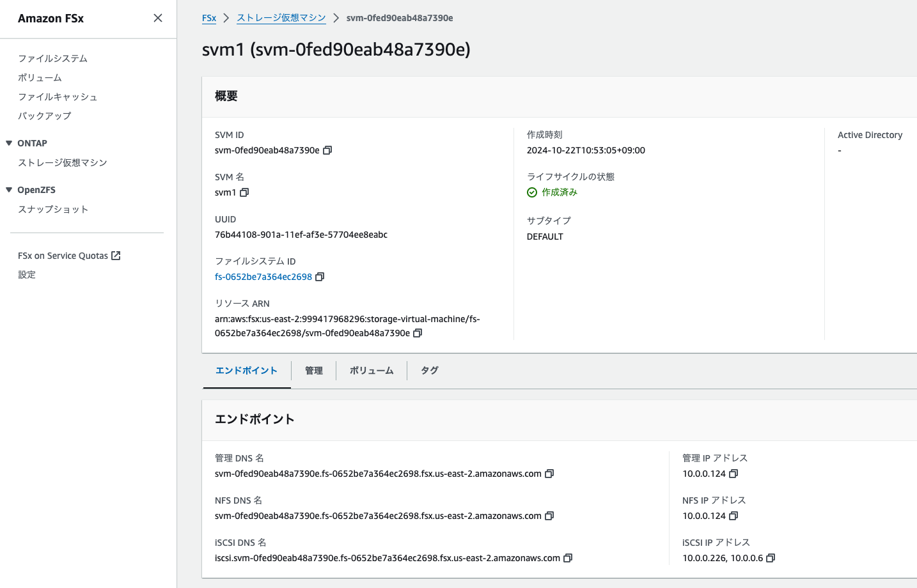Open 設定 in the sidebar
This screenshot has width=917, height=588.
(27, 275)
